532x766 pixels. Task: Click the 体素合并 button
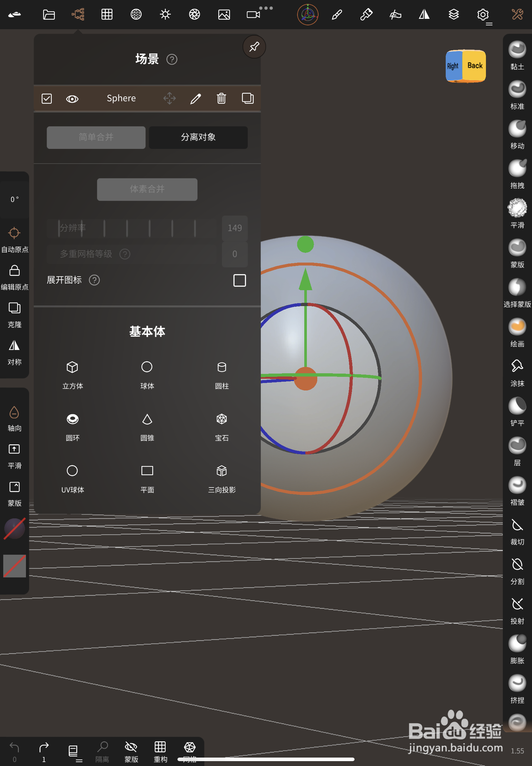coord(147,190)
